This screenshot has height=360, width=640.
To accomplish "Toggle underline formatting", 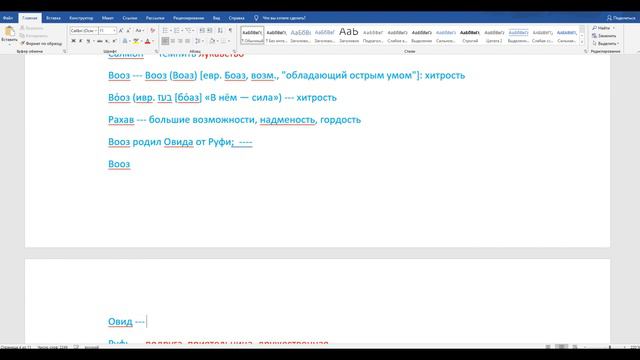I will [x=88, y=41].
